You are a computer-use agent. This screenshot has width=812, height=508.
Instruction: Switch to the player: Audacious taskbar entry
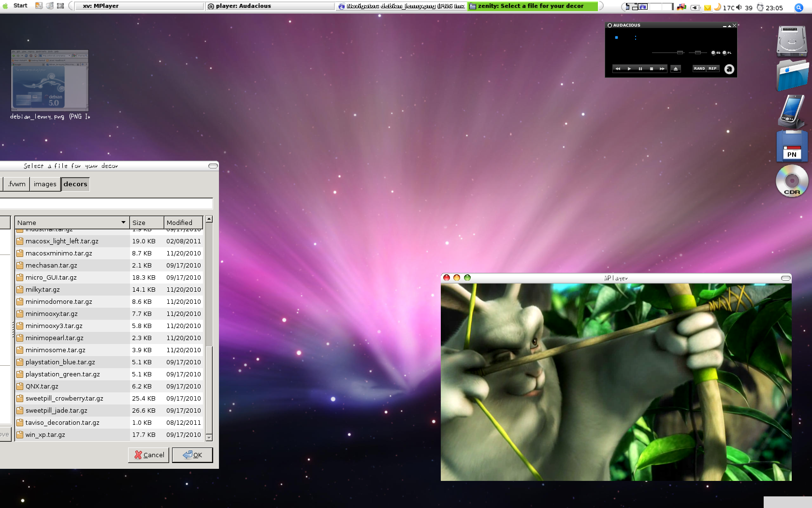point(270,6)
